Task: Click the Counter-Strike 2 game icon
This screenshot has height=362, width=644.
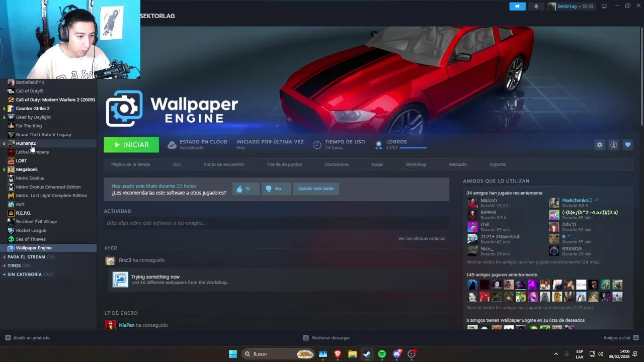Action: pos(11,108)
